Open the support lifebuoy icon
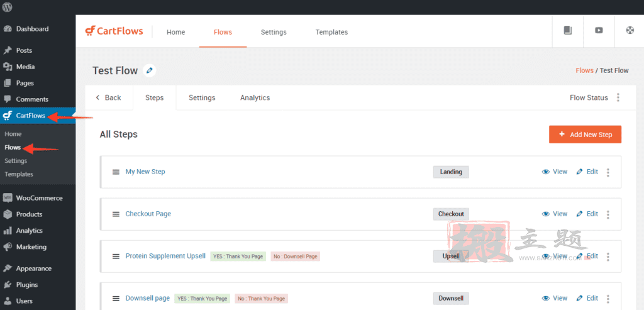This screenshot has width=644, height=310. tap(630, 30)
